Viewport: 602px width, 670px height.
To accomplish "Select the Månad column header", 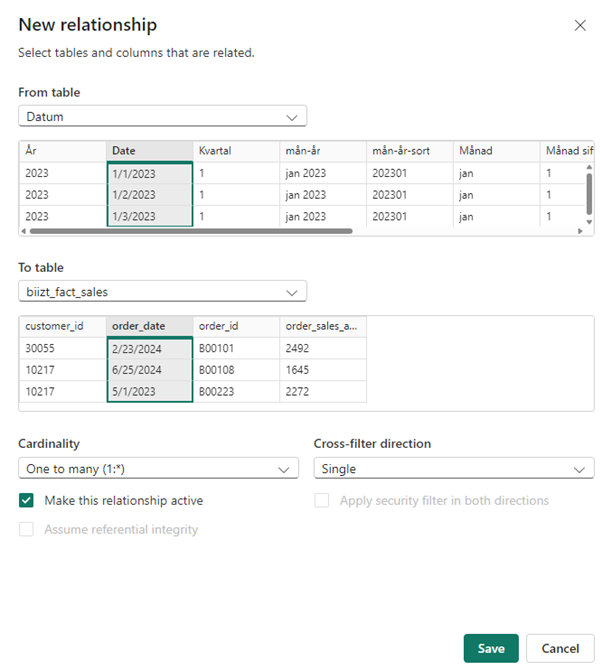I will point(495,151).
